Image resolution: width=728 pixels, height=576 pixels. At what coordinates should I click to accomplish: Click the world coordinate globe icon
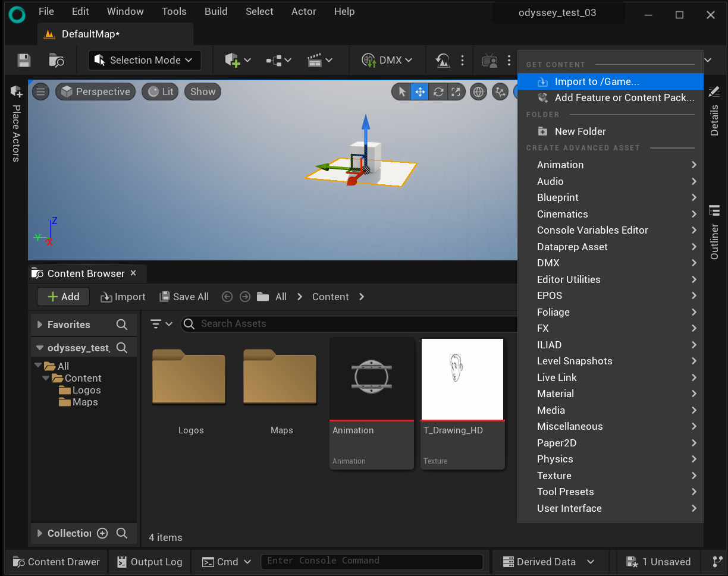click(x=478, y=92)
